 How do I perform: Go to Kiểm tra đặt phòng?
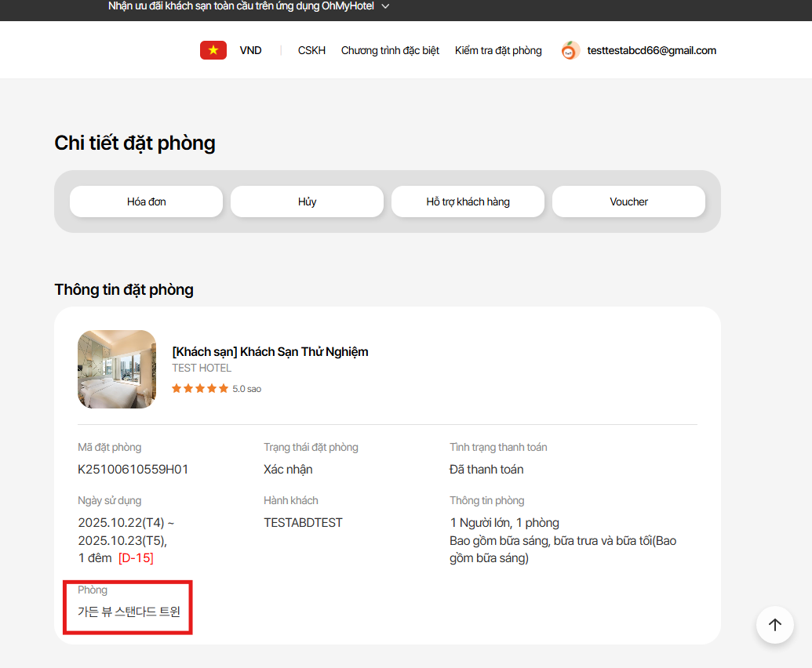coord(498,50)
